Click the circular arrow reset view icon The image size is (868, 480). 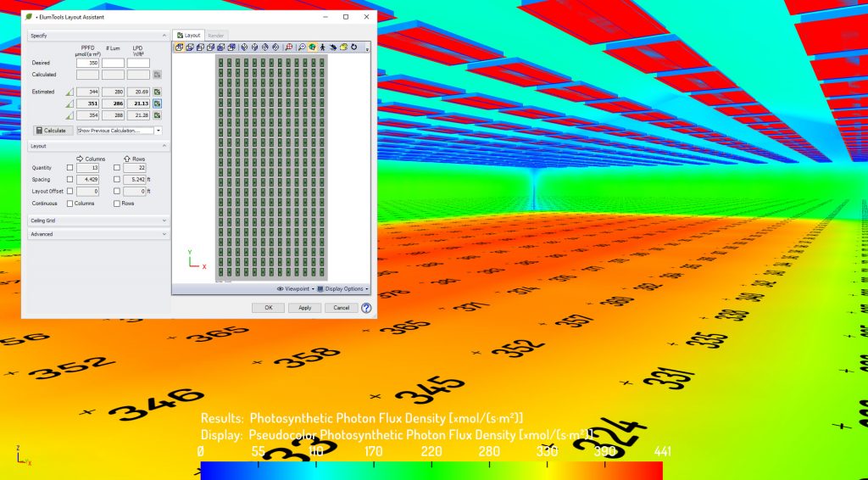353,47
